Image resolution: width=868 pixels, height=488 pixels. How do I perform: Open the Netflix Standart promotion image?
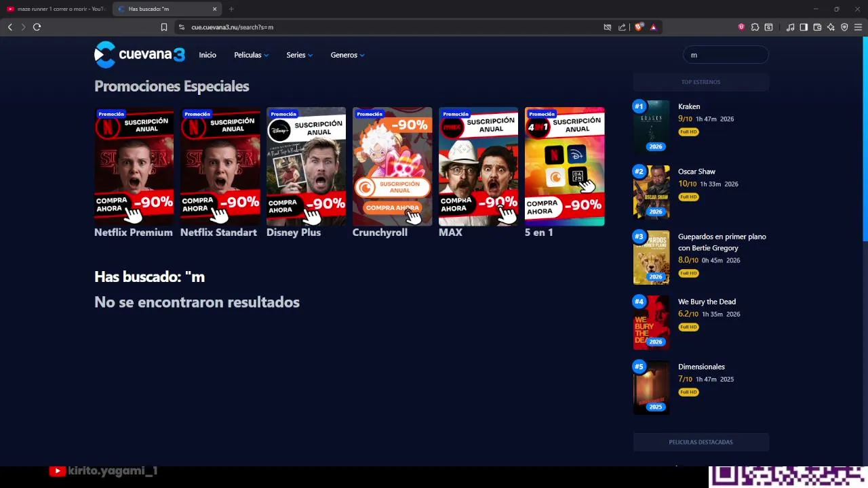(220, 166)
